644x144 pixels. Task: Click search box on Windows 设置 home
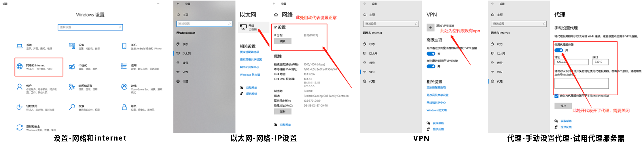tap(90, 27)
